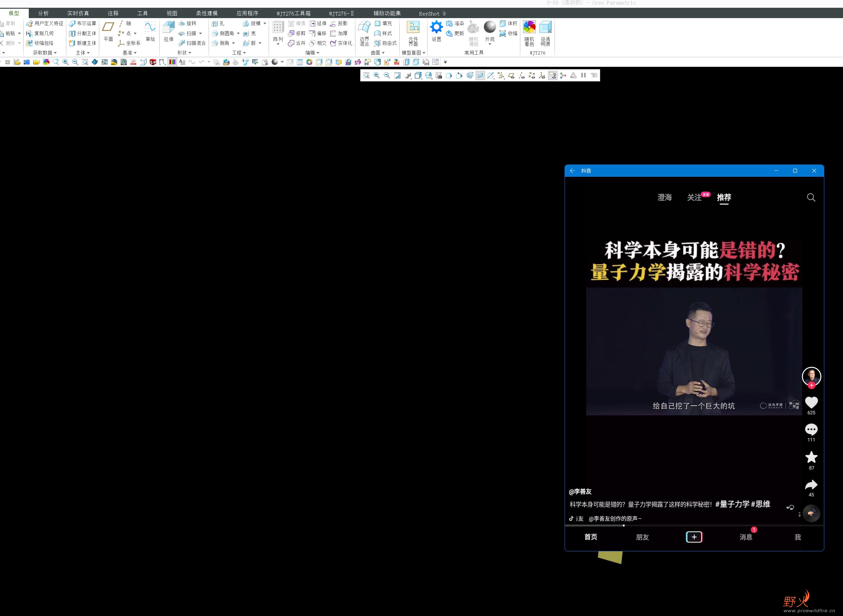Open the 阵列 pattern dropdown arrow

(x=278, y=45)
